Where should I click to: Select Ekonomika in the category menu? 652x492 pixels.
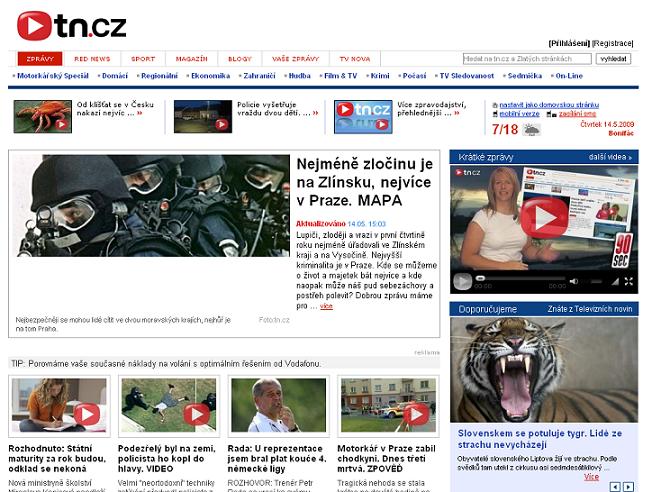coord(211,76)
